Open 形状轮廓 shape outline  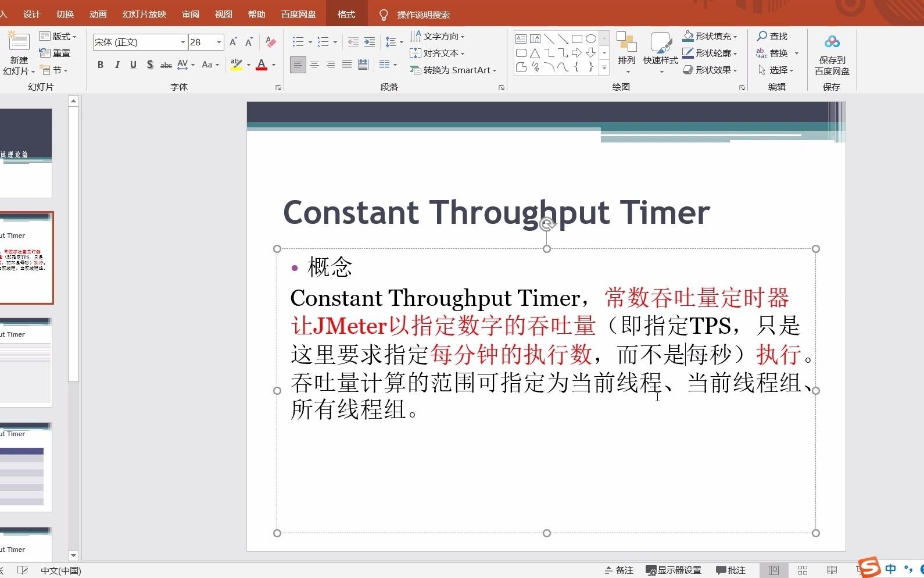(710, 53)
